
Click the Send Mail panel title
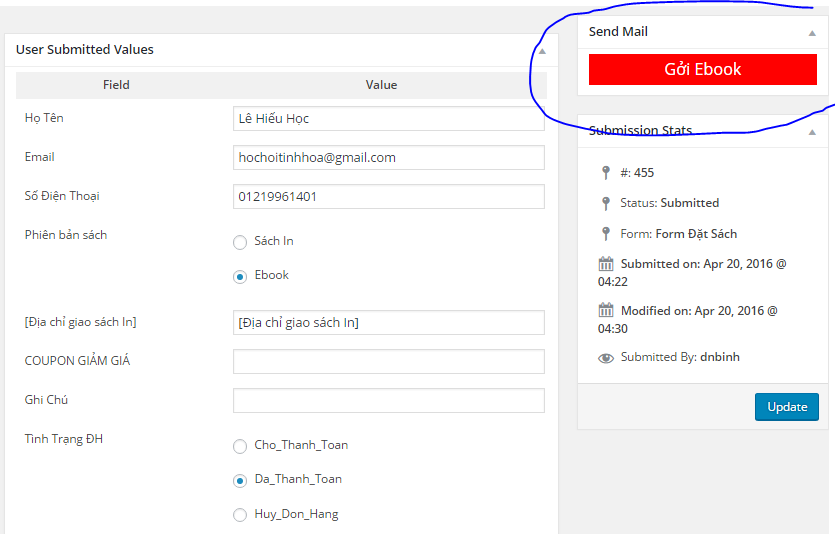click(x=618, y=31)
